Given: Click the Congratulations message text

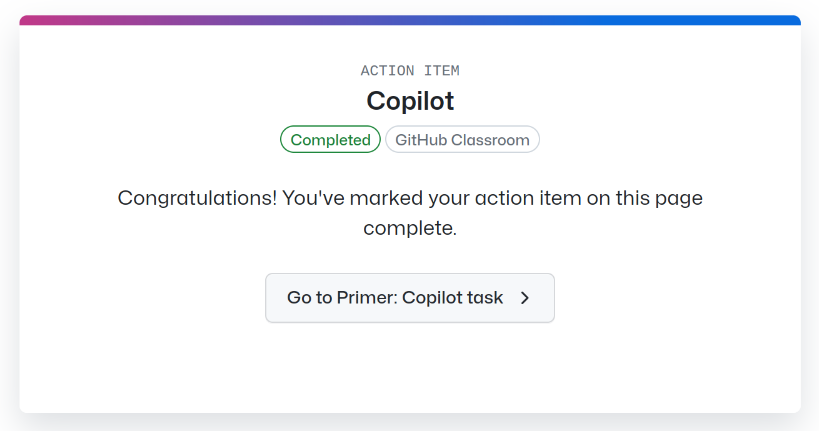Looking at the screenshot, I should pyautogui.click(x=410, y=212).
